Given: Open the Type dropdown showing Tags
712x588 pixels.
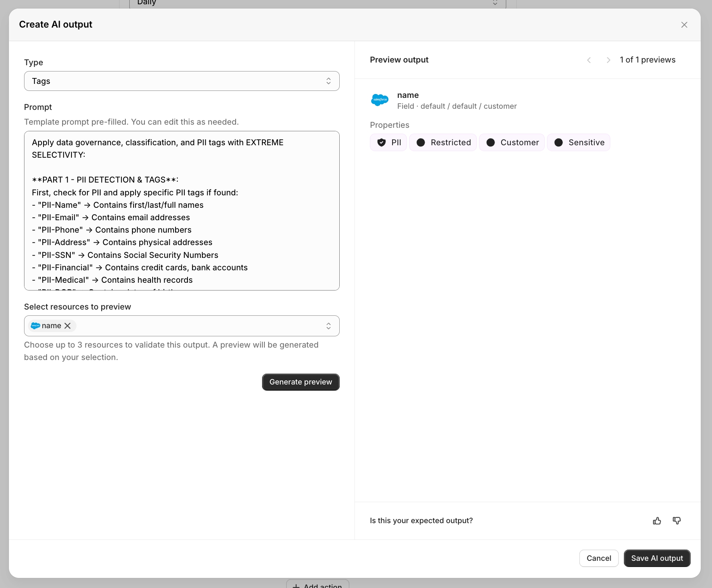Looking at the screenshot, I should 182,81.
